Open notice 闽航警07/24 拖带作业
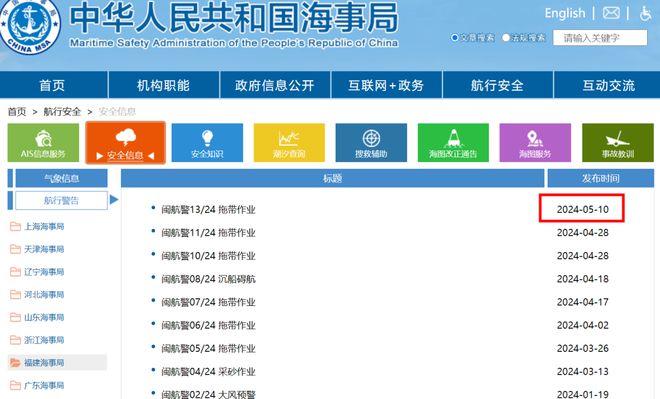This screenshot has height=399, width=660. click(x=208, y=302)
